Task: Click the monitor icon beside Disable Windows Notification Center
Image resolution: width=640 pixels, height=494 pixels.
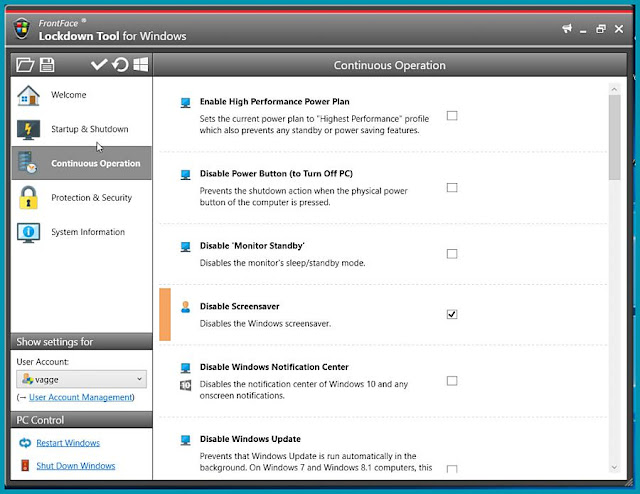Action: point(185,368)
